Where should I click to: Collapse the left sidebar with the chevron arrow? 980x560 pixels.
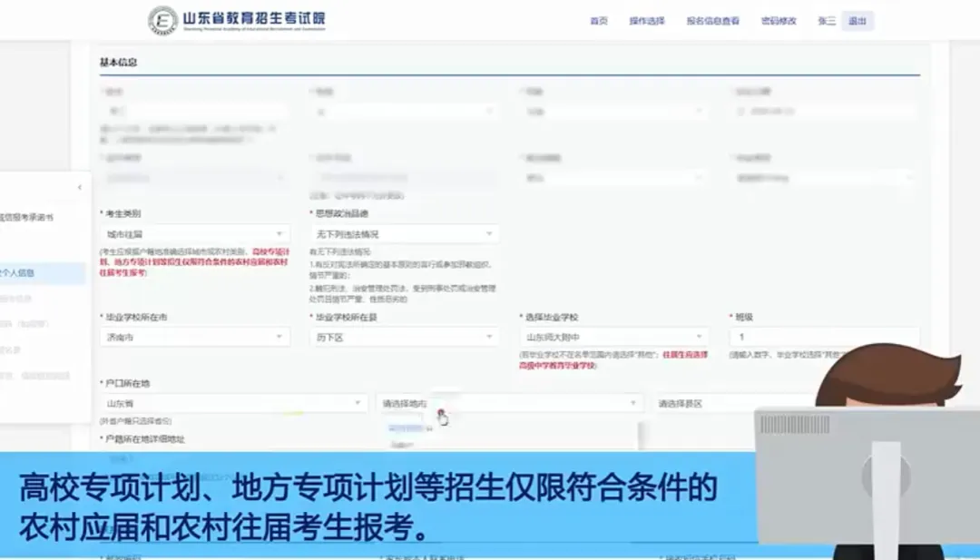[79, 188]
